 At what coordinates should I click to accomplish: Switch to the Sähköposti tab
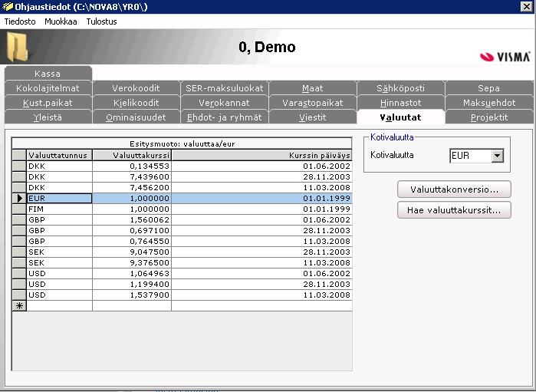coord(400,88)
